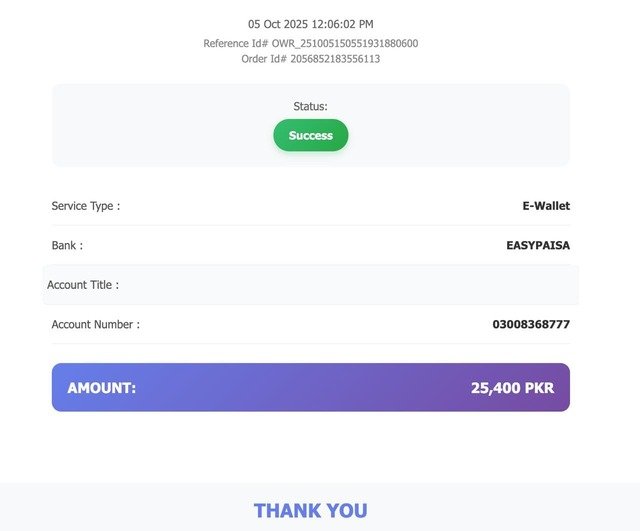The height and width of the screenshot is (531, 640).
Task: Select the account number 03008368777
Action: click(x=531, y=325)
